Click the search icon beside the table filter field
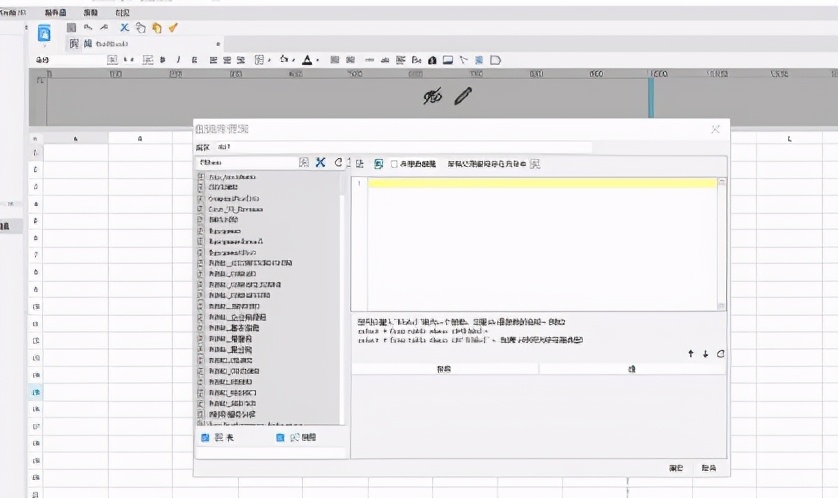838x498 pixels. tap(304, 162)
